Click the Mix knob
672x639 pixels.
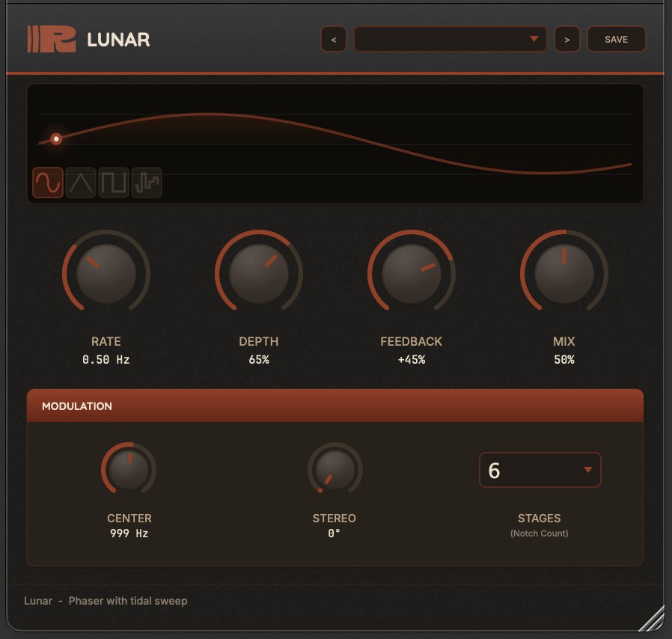coord(564,274)
